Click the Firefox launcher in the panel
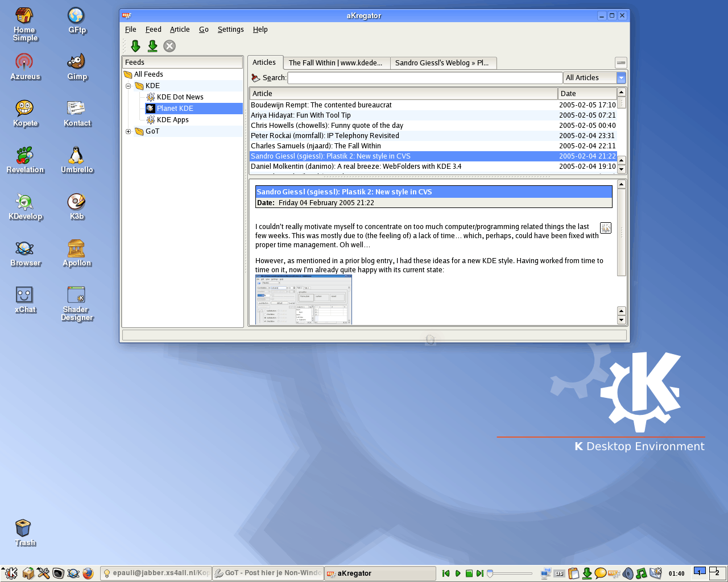 point(88,573)
